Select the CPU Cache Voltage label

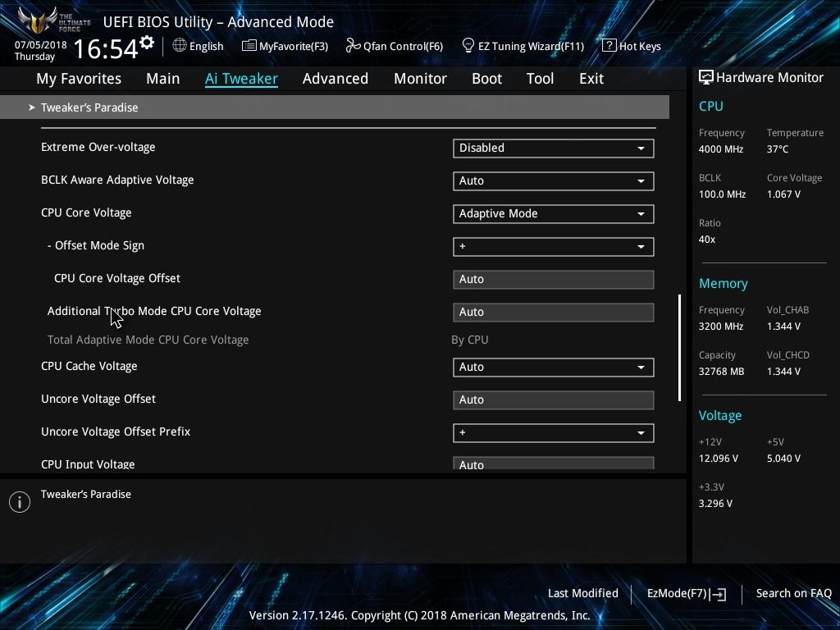tap(89, 366)
